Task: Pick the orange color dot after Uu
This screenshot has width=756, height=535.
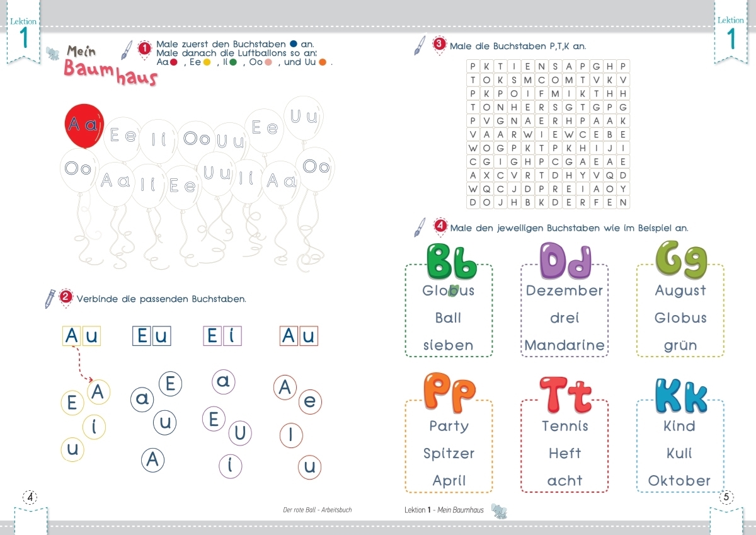Action: tap(323, 62)
